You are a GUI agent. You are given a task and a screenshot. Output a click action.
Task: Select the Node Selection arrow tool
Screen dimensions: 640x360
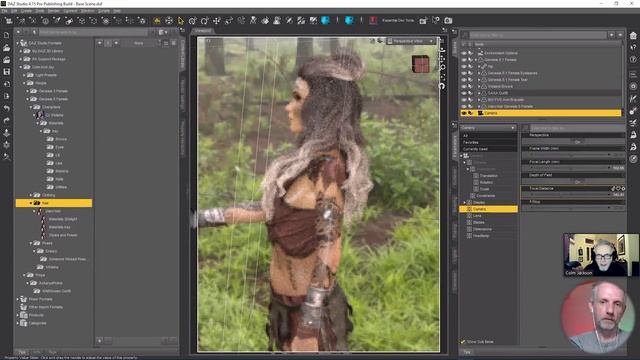pos(181,20)
